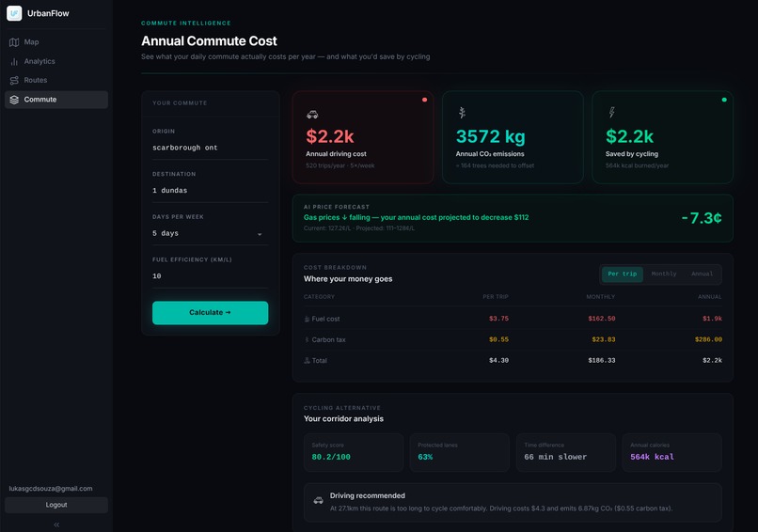
Task: Open the Days per week dropdown
Action: [x=210, y=233]
